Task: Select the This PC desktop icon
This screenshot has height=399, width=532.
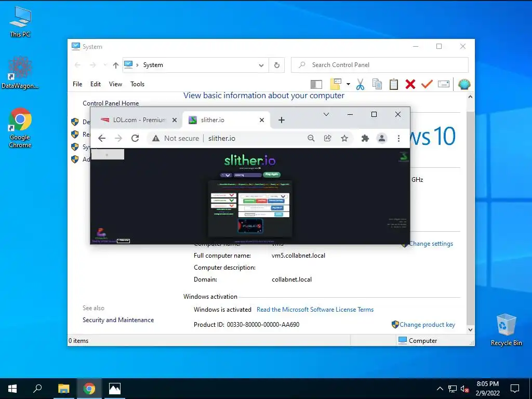Action: coord(20,21)
